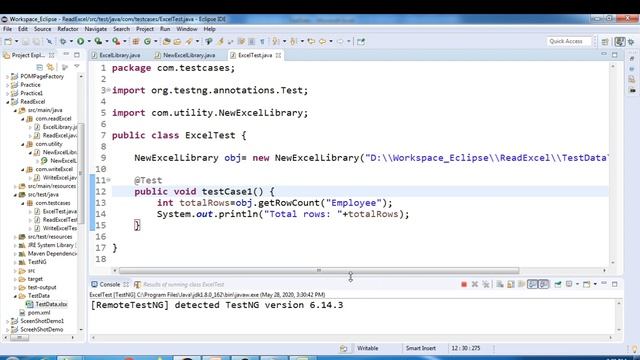
Task: Open the Refactor menu
Action: point(68,29)
